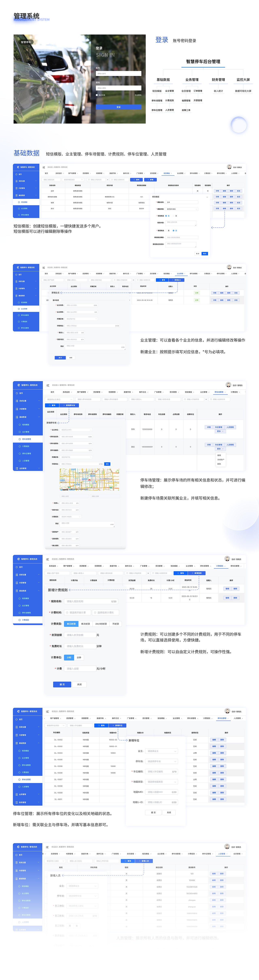Open the 模版类型 dropdown in 添加模版 dialog
The height and width of the screenshot is (980, 259).
182,209
